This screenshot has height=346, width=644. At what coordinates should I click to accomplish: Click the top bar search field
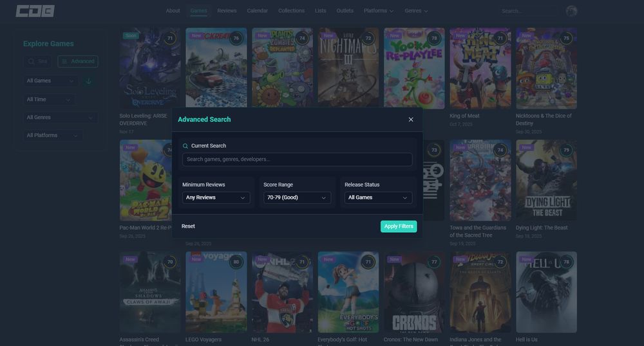coord(528,11)
